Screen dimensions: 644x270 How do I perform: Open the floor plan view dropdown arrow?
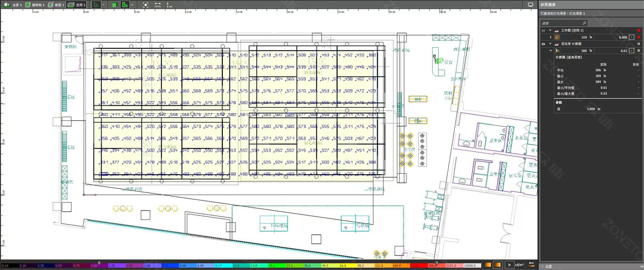104,5
